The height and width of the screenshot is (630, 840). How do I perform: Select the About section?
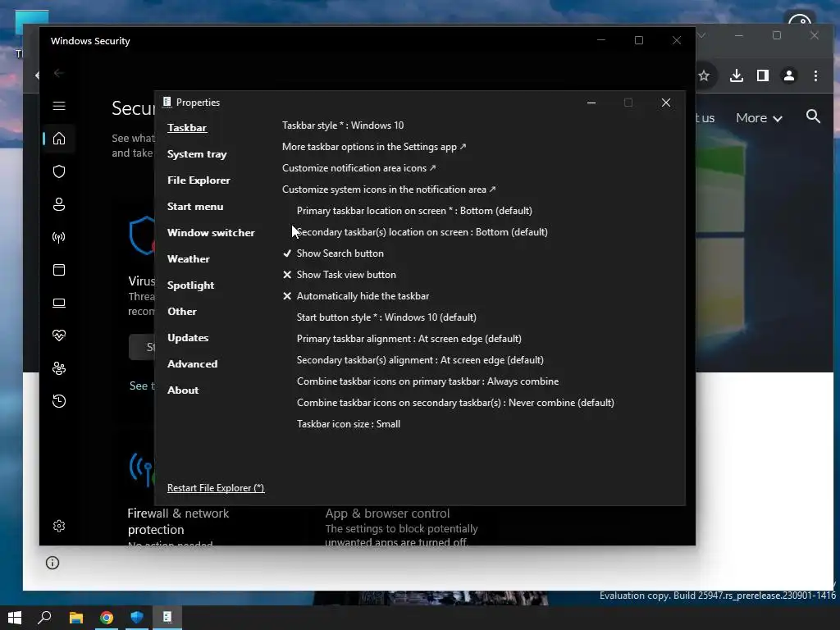click(x=183, y=390)
